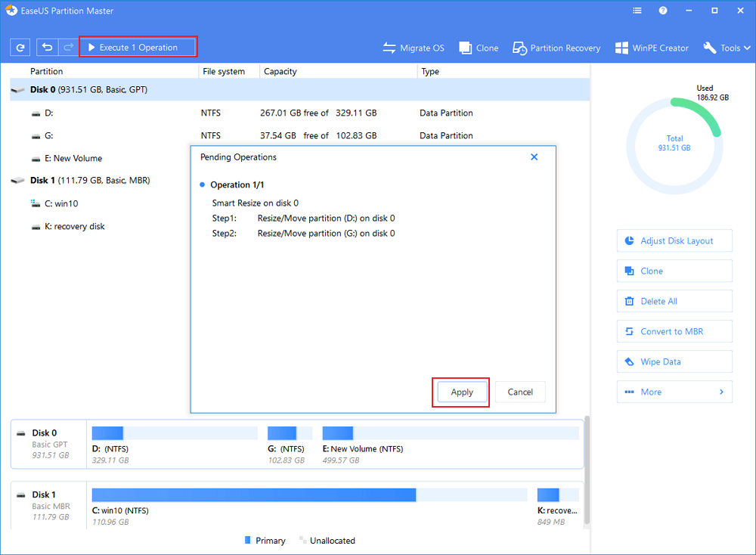This screenshot has width=756, height=555.
Task: Click the File system column header
Action: tap(224, 71)
